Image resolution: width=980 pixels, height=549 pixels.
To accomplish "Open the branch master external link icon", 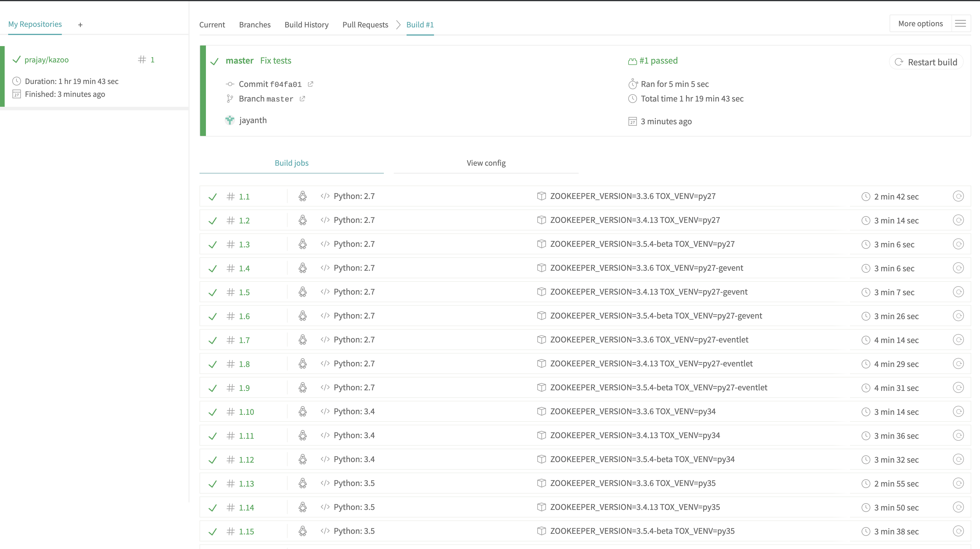I will [302, 99].
